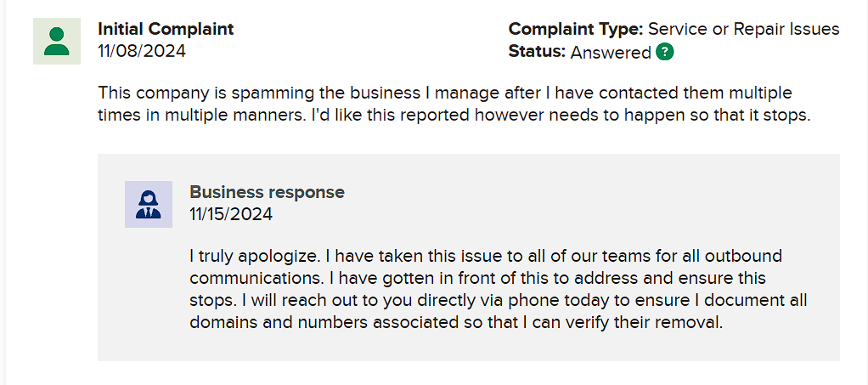Click the 11/15/2024 response date

(x=231, y=214)
